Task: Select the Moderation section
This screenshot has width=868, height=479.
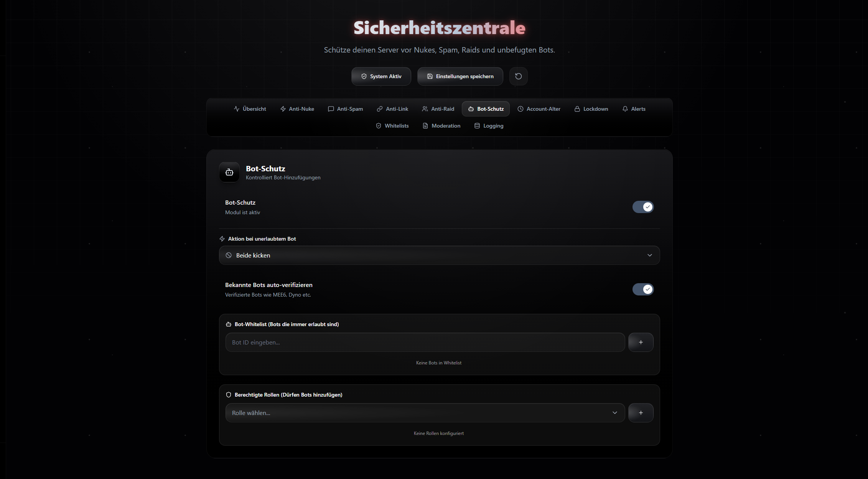Action: point(441,126)
